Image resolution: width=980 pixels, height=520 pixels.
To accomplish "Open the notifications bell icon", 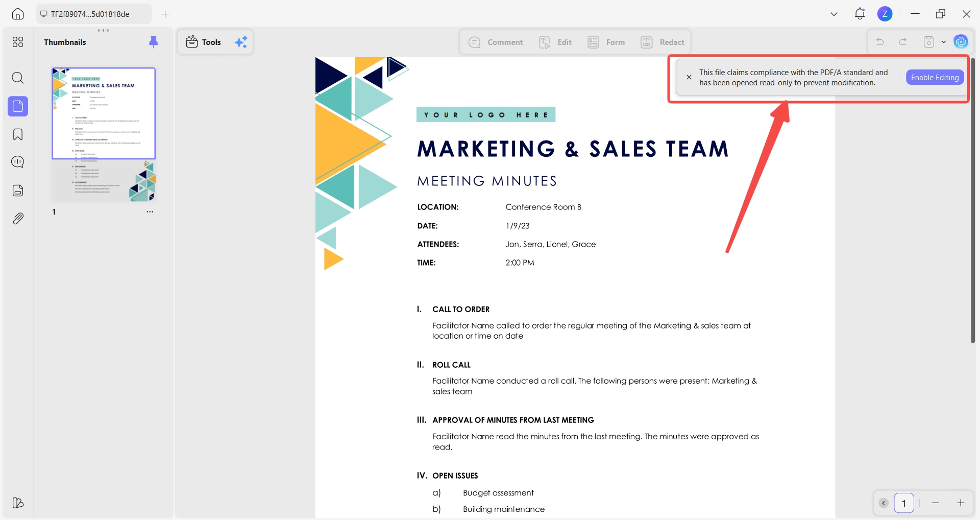I will (860, 14).
